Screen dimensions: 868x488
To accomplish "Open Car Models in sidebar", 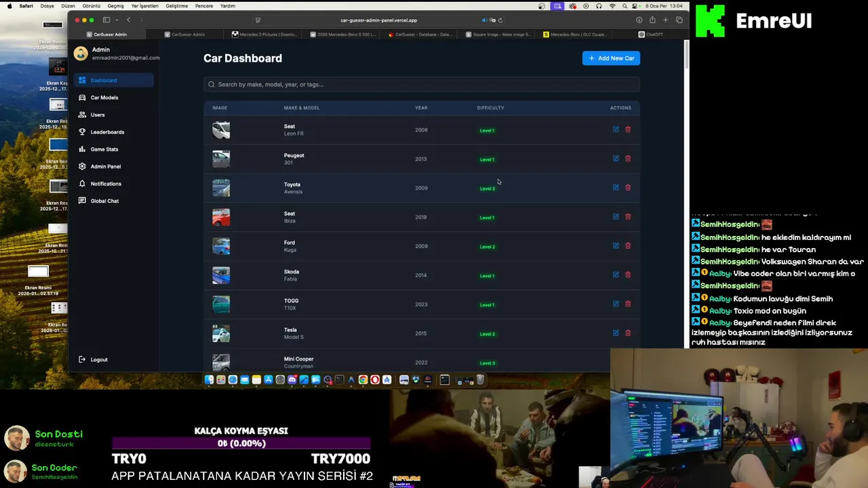I will tap(113, 98).
